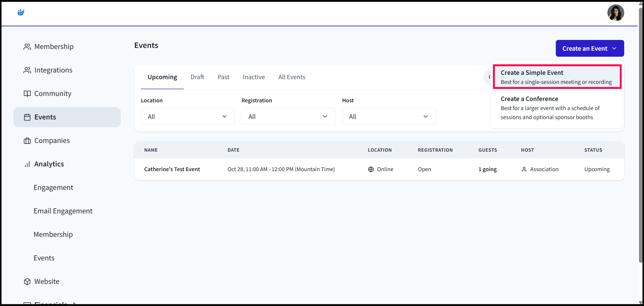
Task: Choose Create a Conference option
Action: 557,108
